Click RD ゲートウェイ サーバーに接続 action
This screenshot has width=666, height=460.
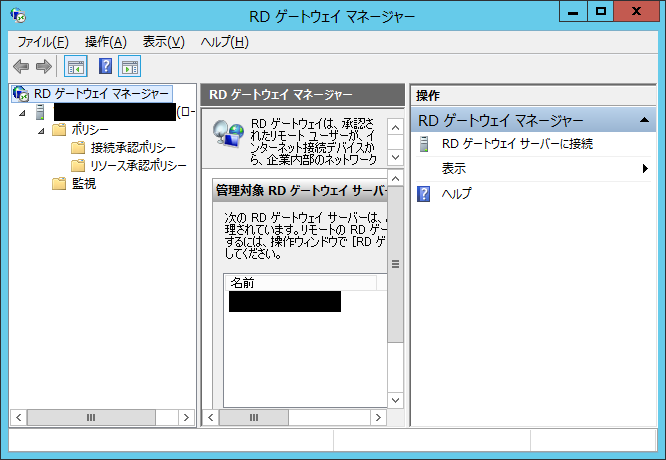click(517, 144)
